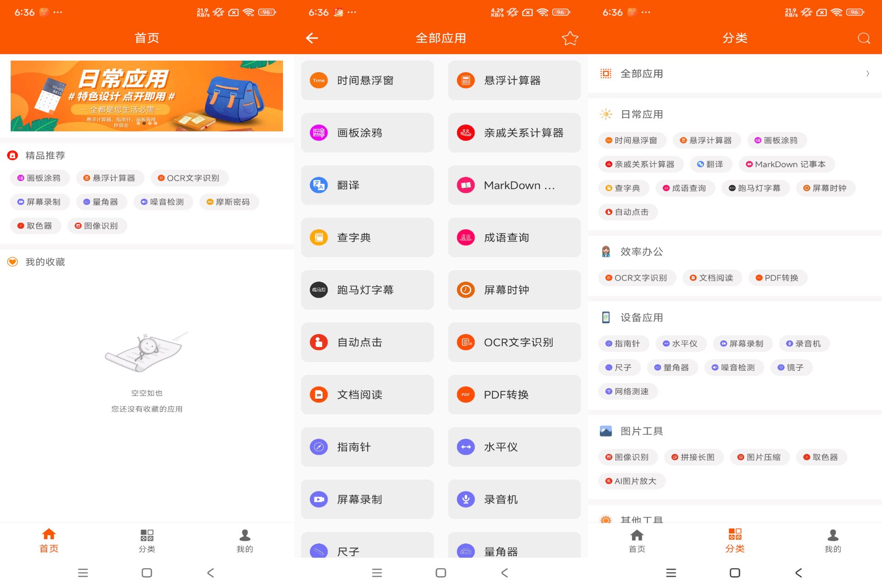The height and width of the screenshot is (588, 882).
Task: Switch to the 我的 bottom tab
Action: pyautogui.click(x=245, y=540)
